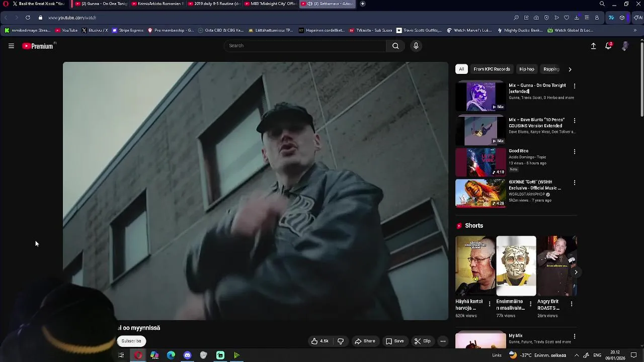Open the extensions cube icon

coord(622,18)
